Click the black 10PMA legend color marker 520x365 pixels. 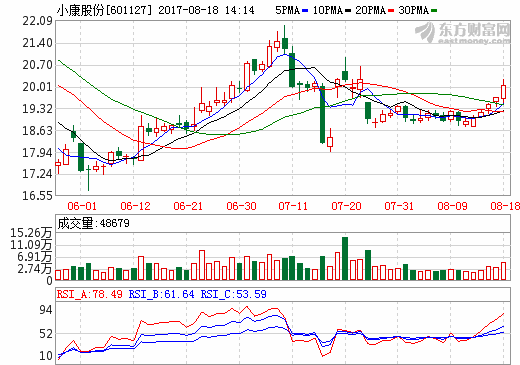click(348, 11)
